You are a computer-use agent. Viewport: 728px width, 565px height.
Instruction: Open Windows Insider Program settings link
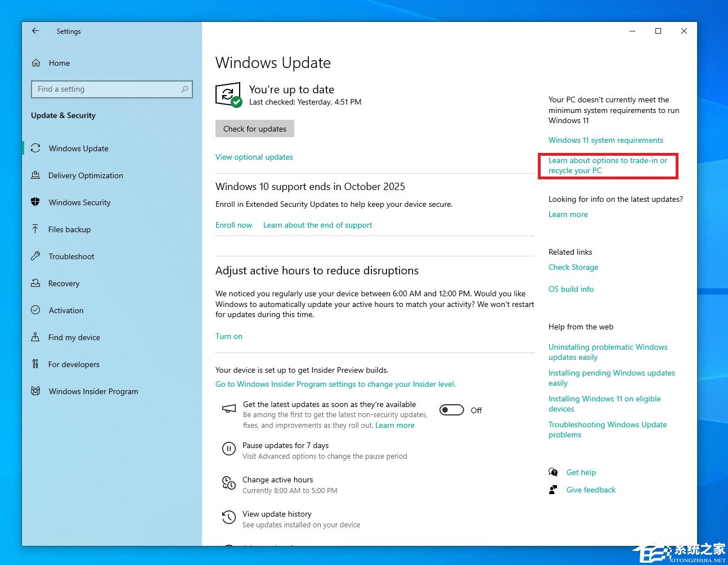[335, 384]
